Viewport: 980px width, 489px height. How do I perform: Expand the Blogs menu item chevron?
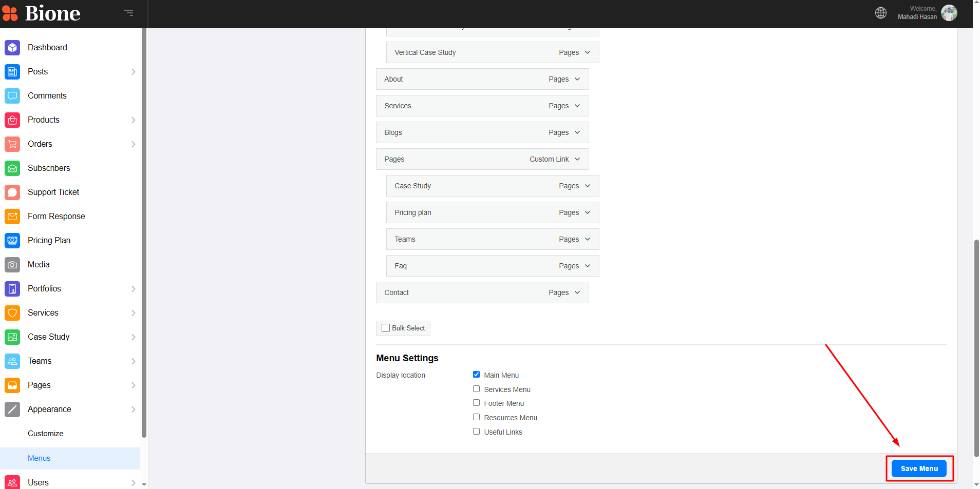tap(577, 132)
